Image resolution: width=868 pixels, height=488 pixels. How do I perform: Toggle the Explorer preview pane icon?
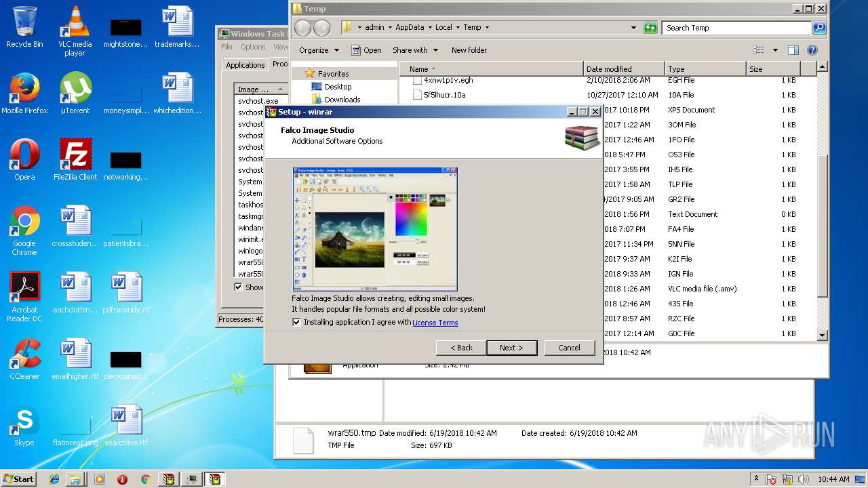[x=793, y=50]
